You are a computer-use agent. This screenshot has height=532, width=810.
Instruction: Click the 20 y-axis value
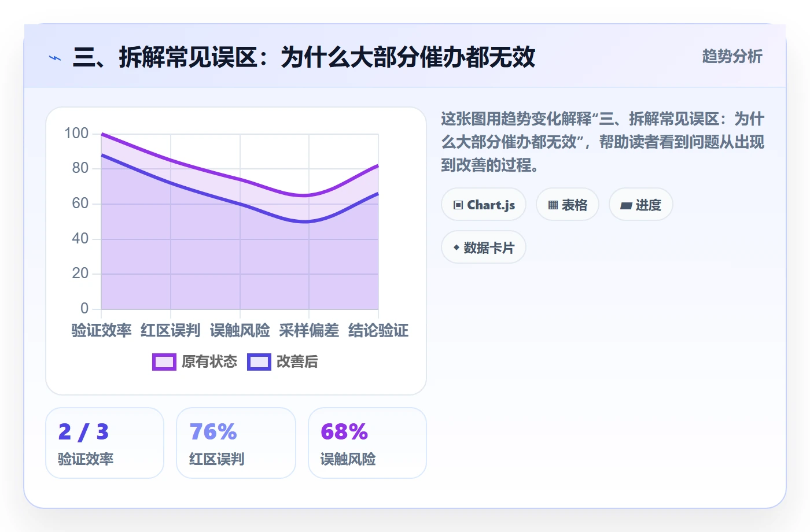tap(80, 274)
